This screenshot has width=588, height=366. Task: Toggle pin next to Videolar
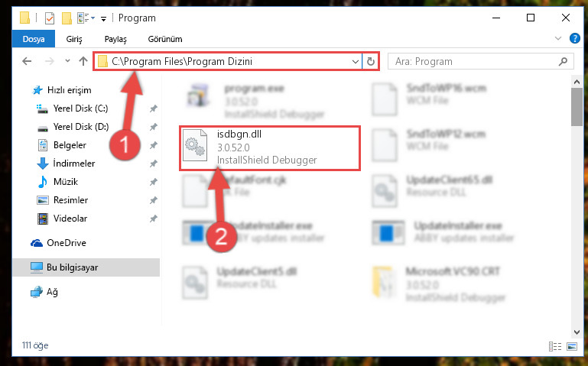pyautogui.click(x=154, y=219)
